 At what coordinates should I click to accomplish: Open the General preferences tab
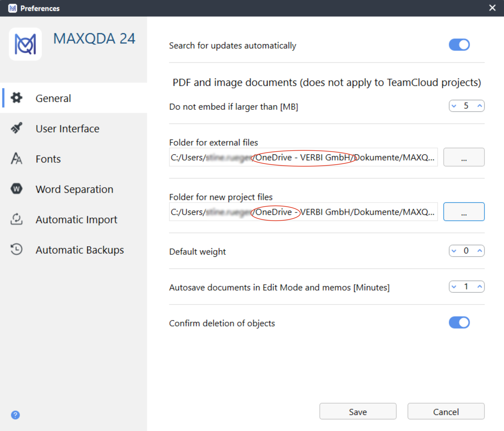73,98
